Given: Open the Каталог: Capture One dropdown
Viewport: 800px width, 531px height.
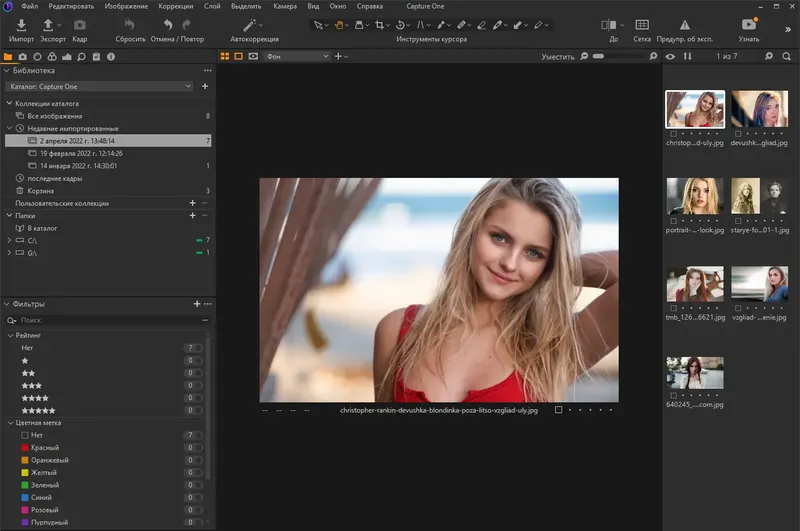Looking at the screenshot, I should point(99,87).
